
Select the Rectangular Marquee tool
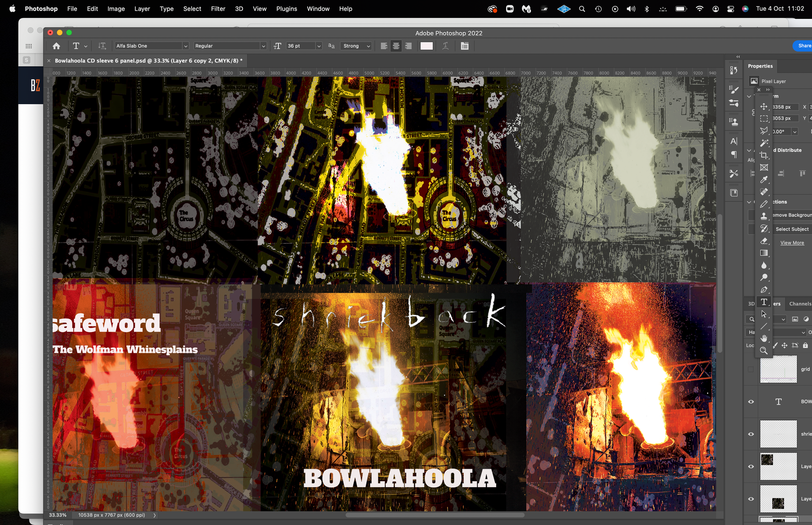[764, 119]
